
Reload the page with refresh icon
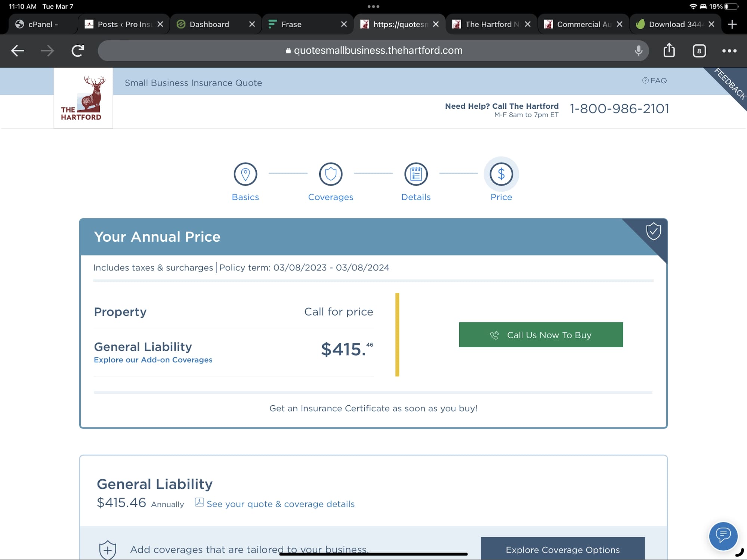coord(77,50)
